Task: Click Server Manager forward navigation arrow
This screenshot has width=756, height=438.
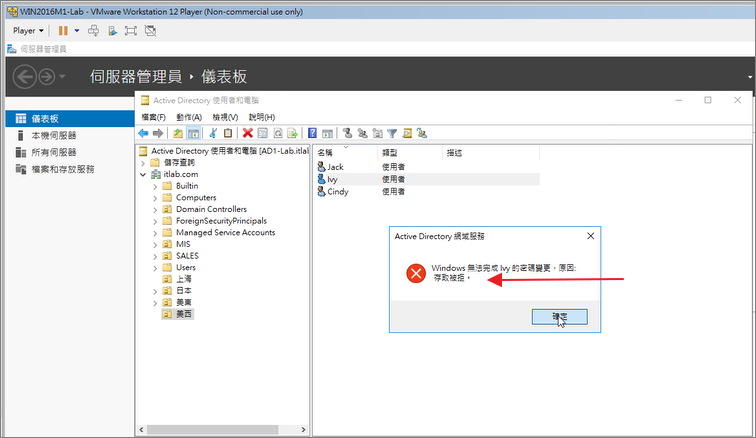Action: 47,77
